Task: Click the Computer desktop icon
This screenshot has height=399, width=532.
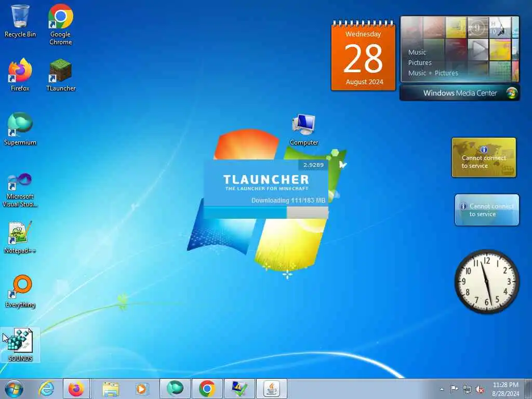Action: [x=304, y=130]
